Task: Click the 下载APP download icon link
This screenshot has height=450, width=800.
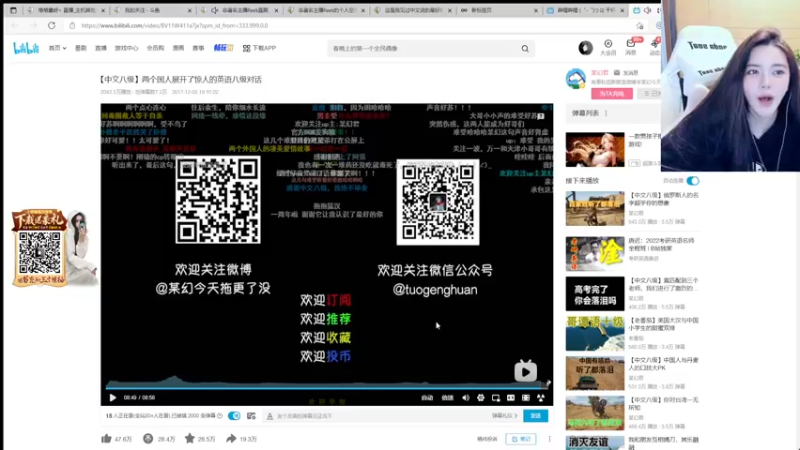Action: (x=259, y=48)
